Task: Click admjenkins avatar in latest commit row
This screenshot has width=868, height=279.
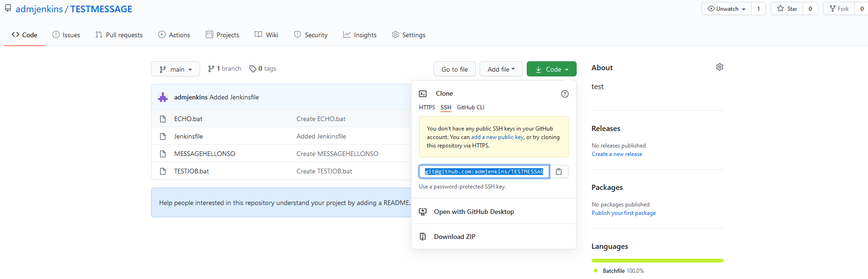Action: tap(163, 97)
